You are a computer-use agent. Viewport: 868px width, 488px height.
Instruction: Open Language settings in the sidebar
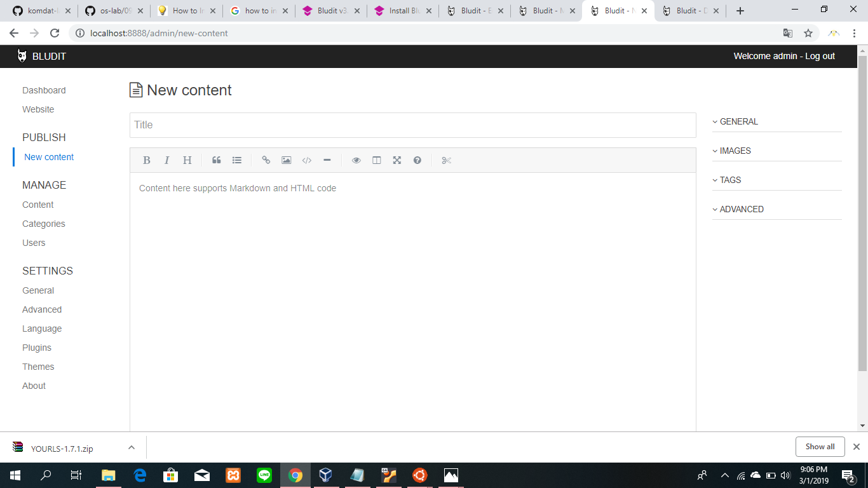point(42,329)
